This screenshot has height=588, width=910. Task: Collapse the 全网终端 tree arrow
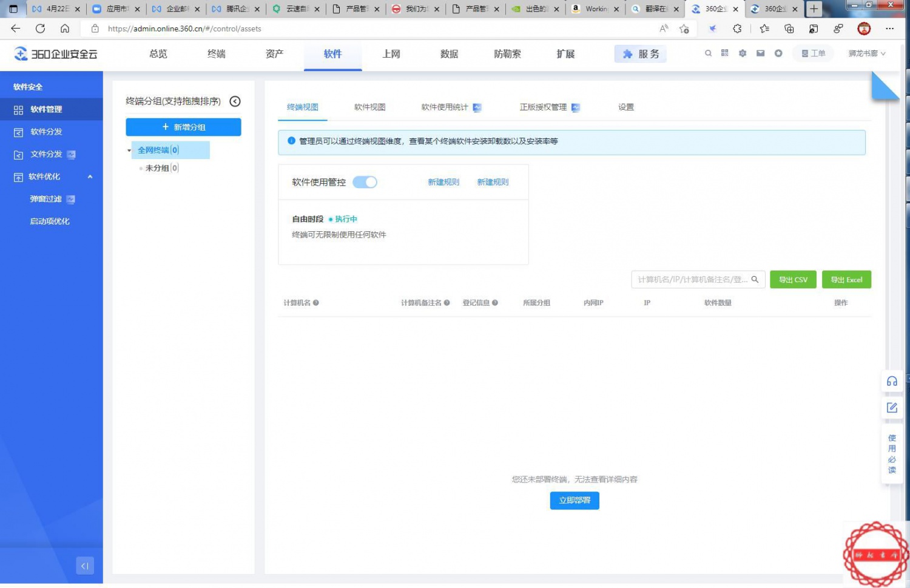coord(129,150)
